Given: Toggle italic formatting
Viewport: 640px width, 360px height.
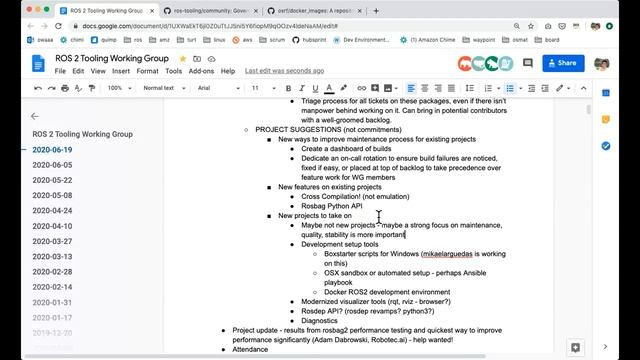Looking at the screenshot, I should point(302,88).
